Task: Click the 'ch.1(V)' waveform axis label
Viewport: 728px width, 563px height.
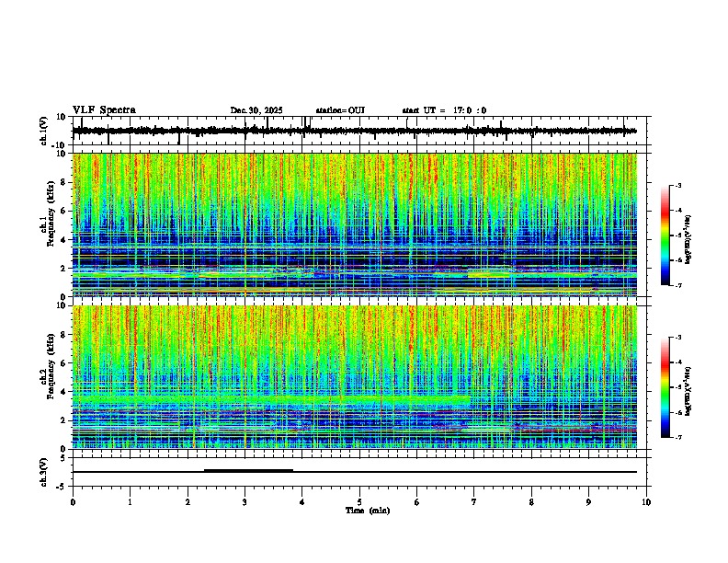Action: (44, 131)
